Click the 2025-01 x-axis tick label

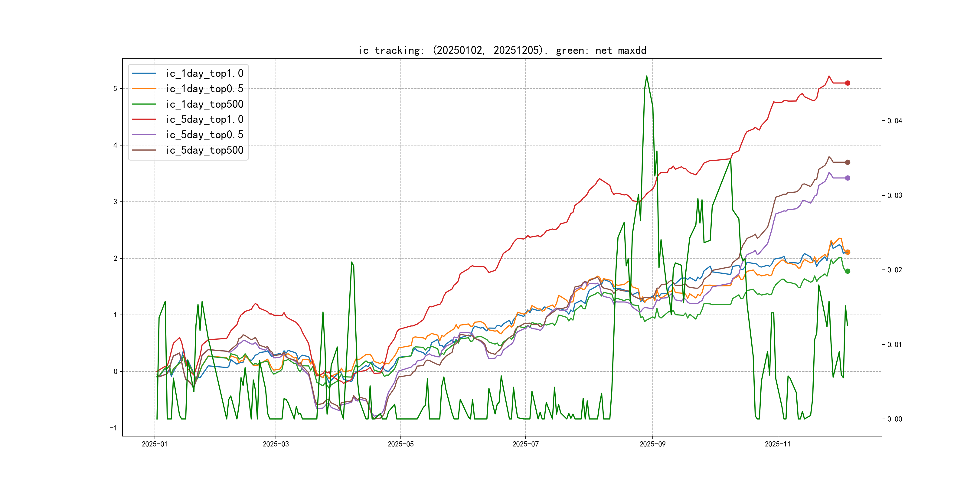point(155,444)
